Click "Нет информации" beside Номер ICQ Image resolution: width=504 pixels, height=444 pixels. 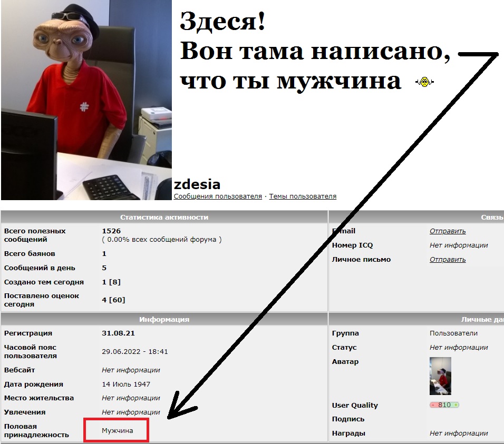pyautogui.click(x=459, y=245)
